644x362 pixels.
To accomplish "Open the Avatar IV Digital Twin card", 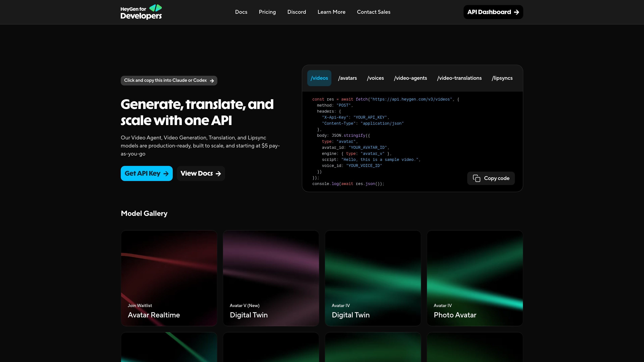I will [x=373, y=278].
